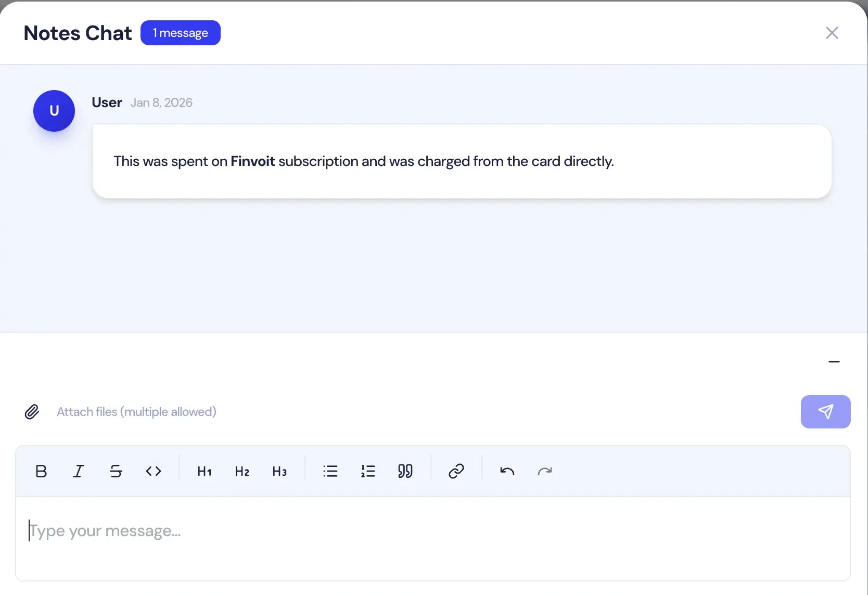Viewport: 868px width, 595px height.
Task: Apply Heading 1 style
Action: [205, 471]
